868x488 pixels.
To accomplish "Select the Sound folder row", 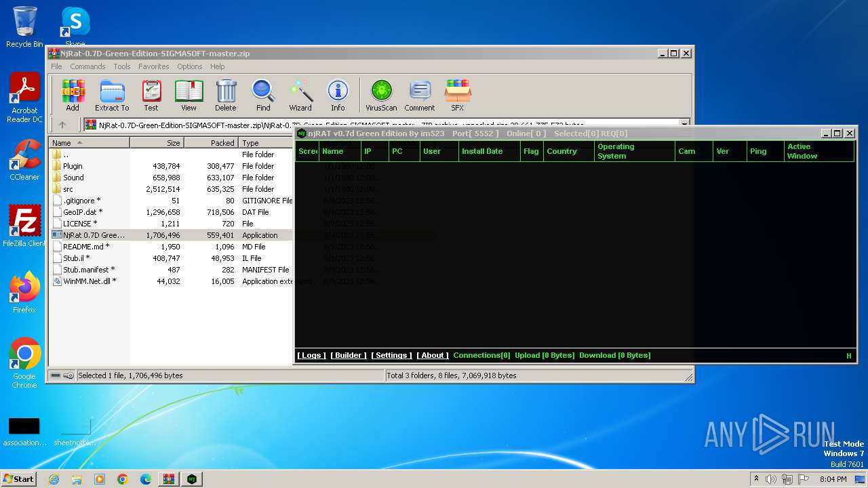I will click(170, 178).
